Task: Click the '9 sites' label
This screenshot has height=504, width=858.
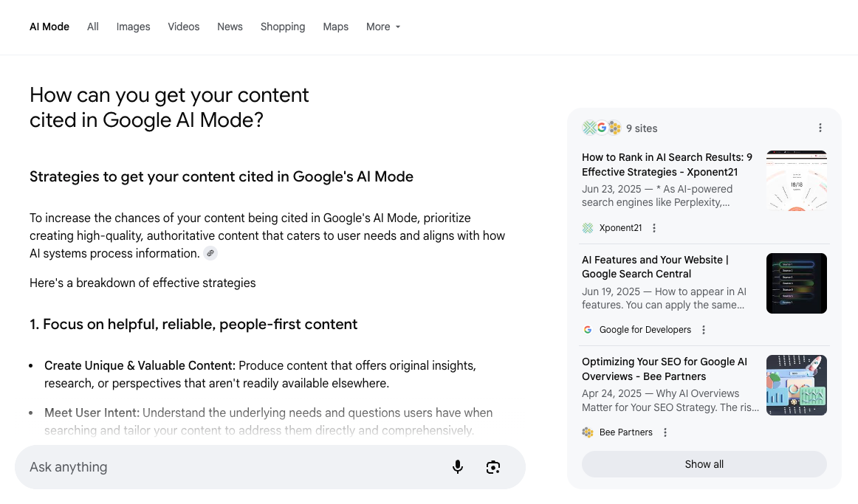Action: tap(642, 128)
